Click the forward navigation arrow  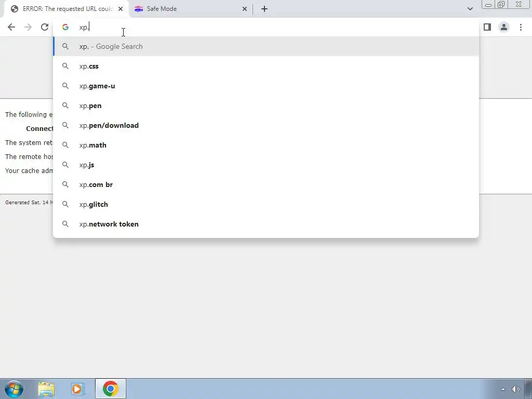tap(28, 27)
